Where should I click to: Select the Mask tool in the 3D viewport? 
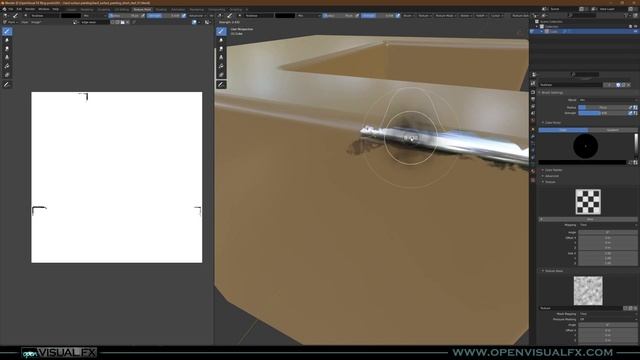tap(221, 75)
